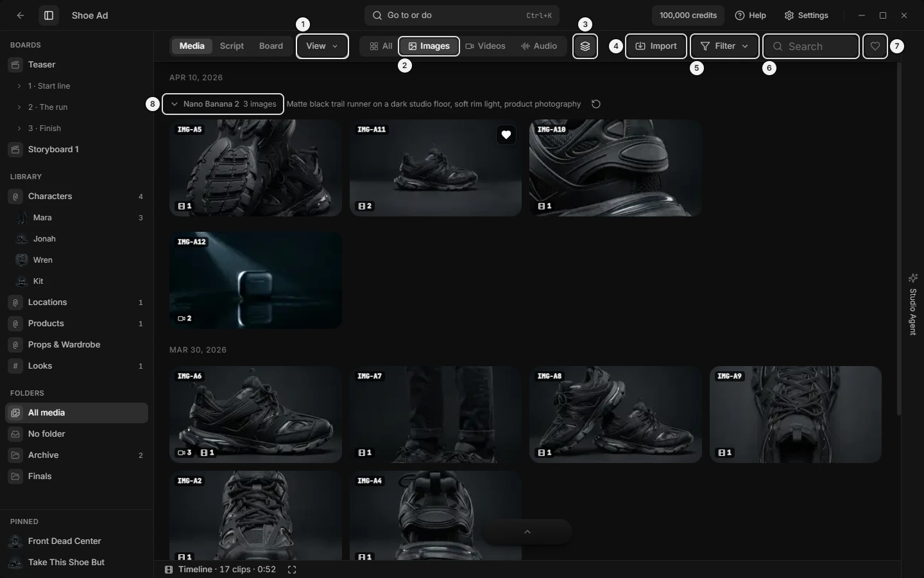924x578 pixels.
Task: Click Wren character avatar
Action: pos(22,260)
